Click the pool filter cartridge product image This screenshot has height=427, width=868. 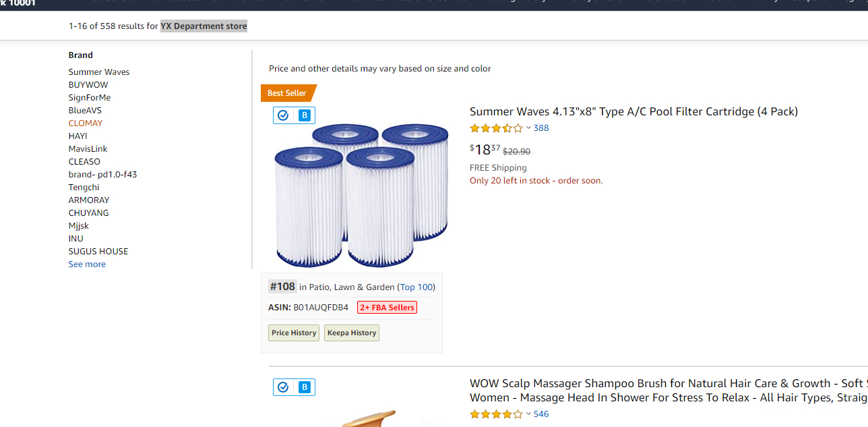(361, 194)
